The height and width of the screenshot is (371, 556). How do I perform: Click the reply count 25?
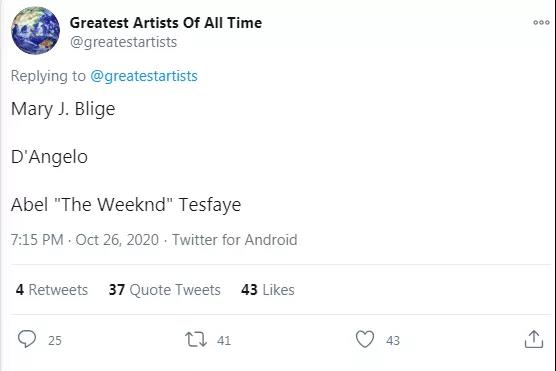click(x=55, y=340)
